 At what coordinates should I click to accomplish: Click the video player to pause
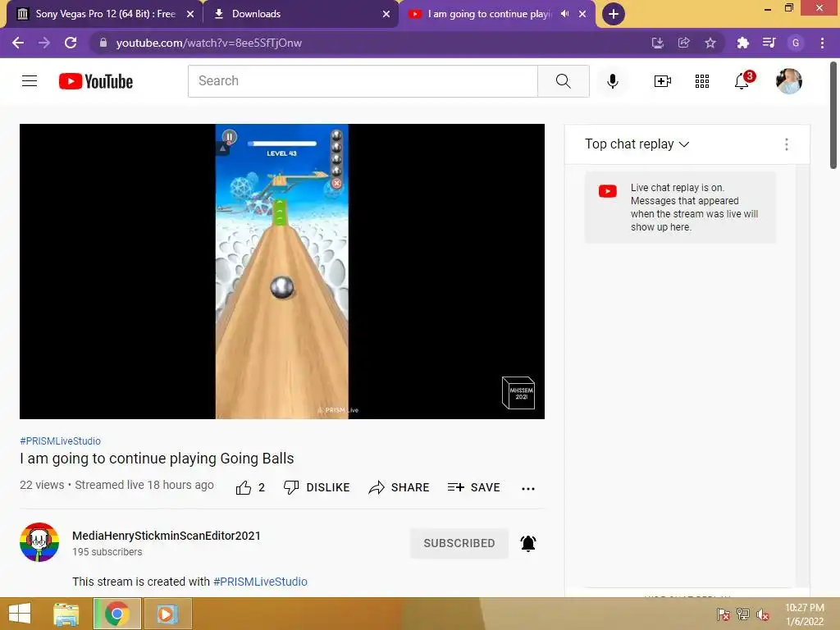coord(282,271)
